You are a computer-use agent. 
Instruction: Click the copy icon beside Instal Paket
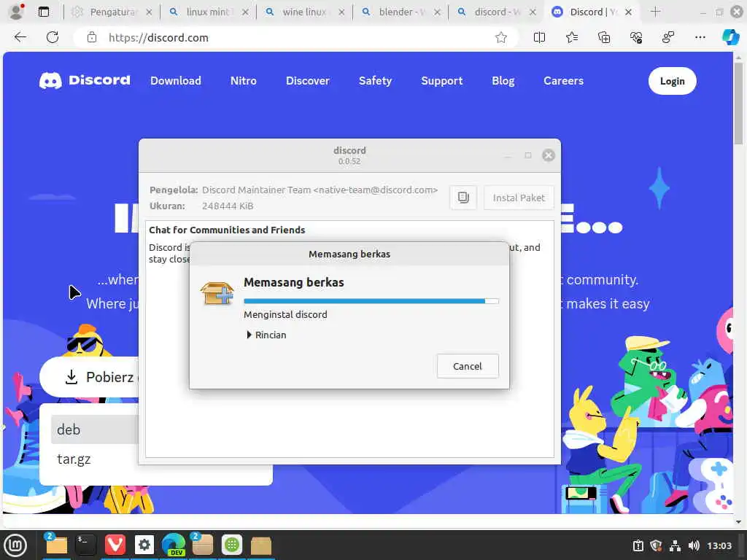point(463,197)
